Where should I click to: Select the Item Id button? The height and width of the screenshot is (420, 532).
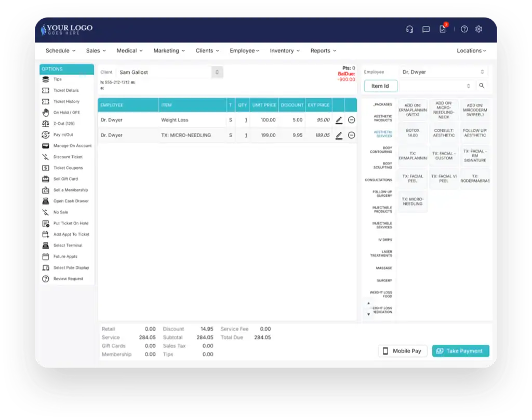tap(380, 86)
